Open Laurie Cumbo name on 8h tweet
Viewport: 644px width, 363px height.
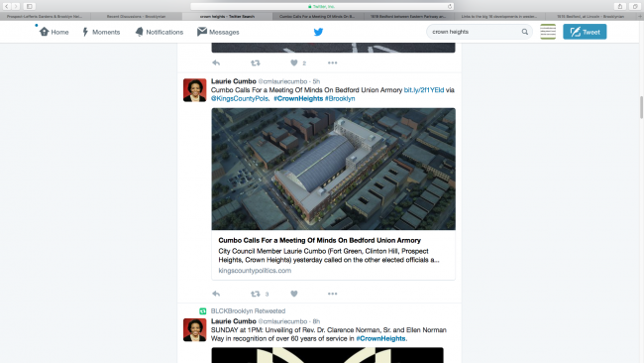[233, 321]
